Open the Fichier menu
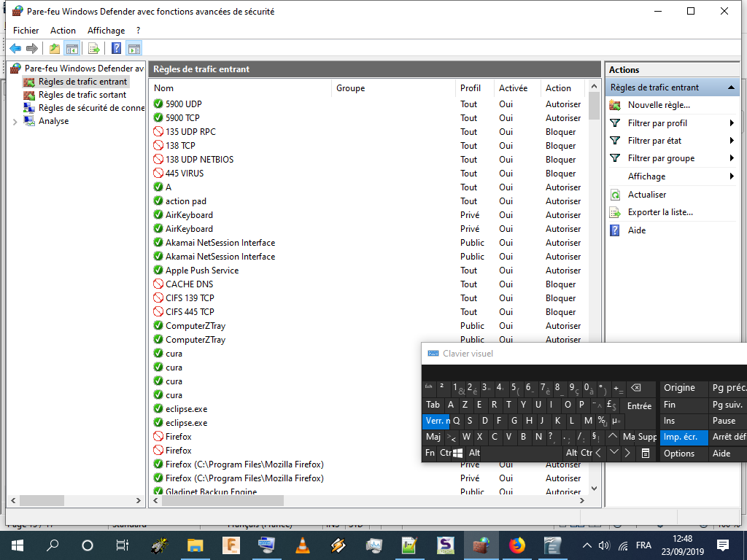747x560 pixels. point(26,31)
